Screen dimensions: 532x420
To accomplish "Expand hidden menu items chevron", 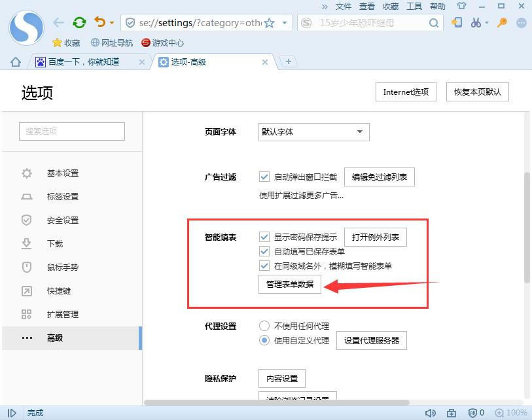I will [x=325, y=7].
